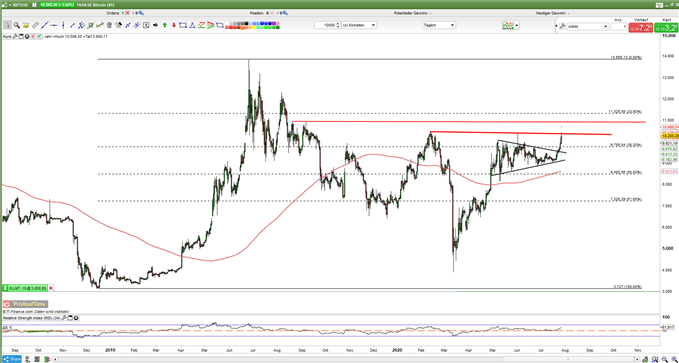The height and width of the screenshot is (363, 679).
Task: Open the Täglich timeframe dropdown
Action: tap(439, 25)
